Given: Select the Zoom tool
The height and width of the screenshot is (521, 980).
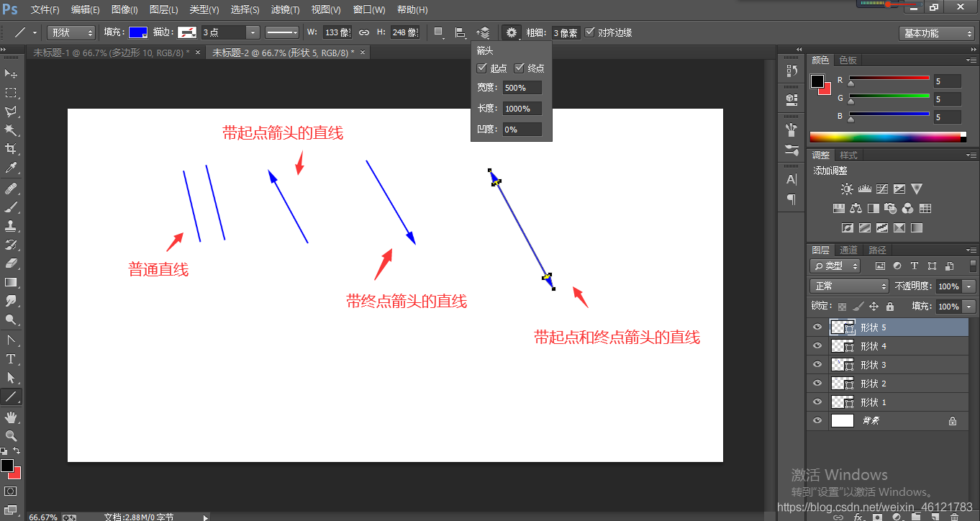Looking at the screenshot, I should pyautogui.click(x=12, y=436).
